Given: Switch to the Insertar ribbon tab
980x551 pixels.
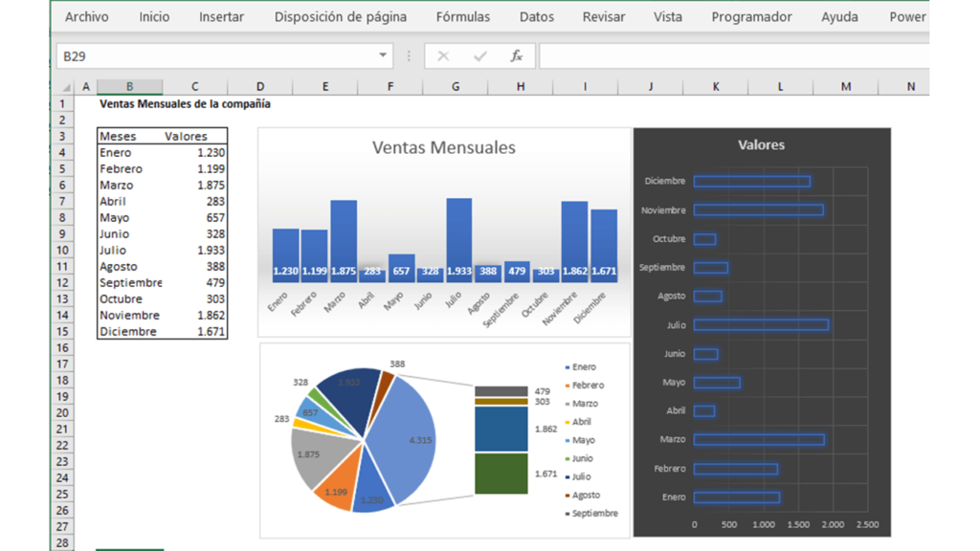Looking at the screenshot, I should 221,17.
